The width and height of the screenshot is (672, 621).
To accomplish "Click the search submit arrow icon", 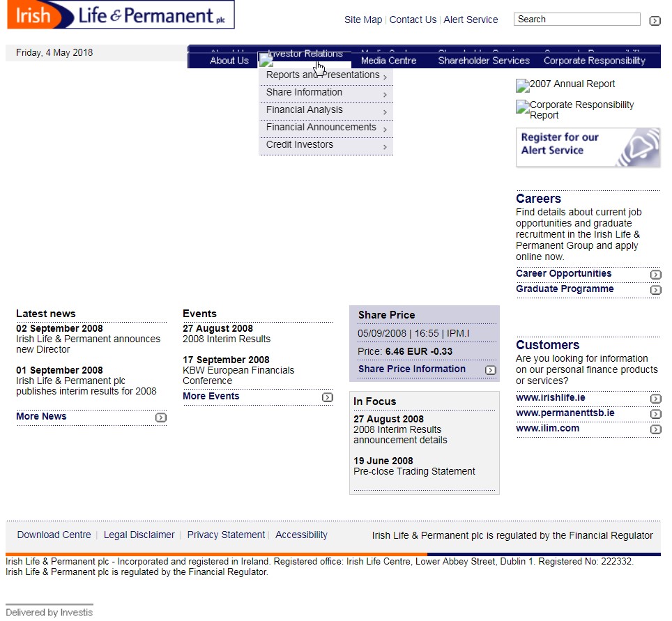I will tap(655, 21).
